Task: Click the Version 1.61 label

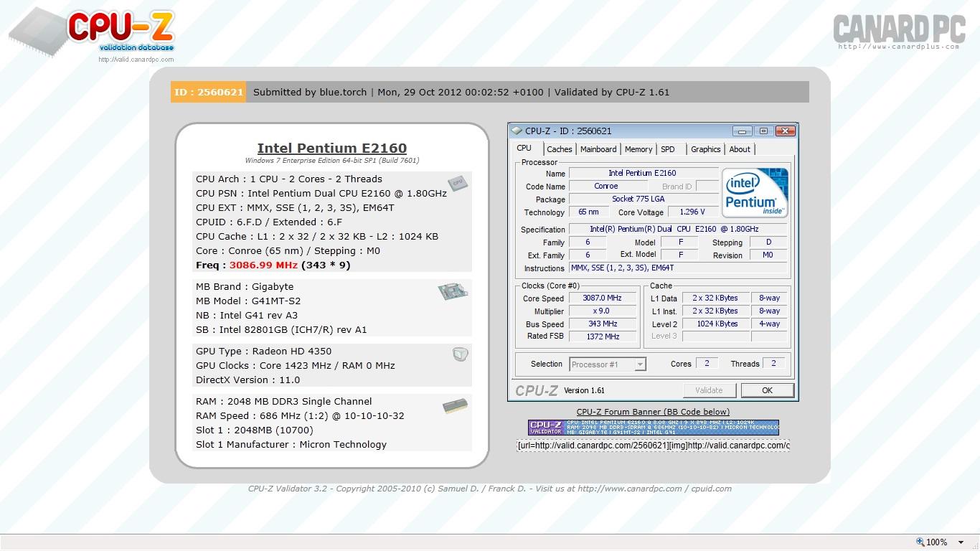Action: pos(584,391)
